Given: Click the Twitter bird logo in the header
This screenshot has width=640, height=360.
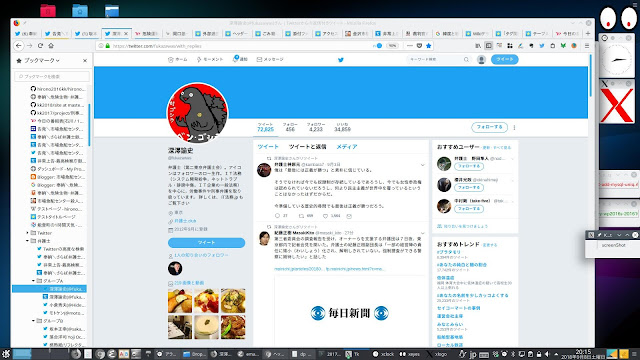Looking at the screenshot, I should click(341, 60).
